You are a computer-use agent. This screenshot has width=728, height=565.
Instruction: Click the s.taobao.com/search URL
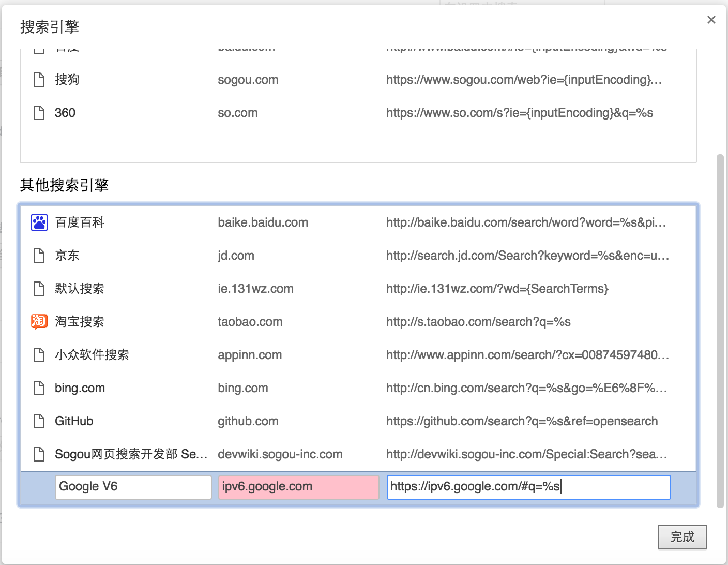(478, 322)
